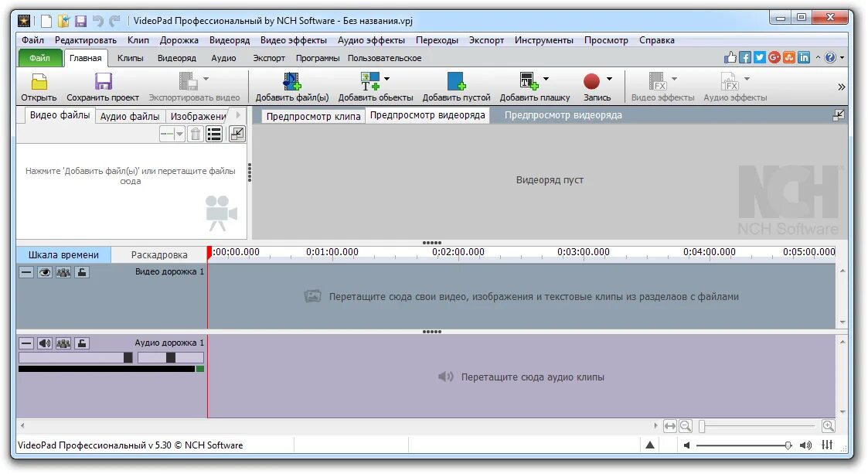Click the timeline zoom in magnifier
The image size is (868, 474).
pyautogui.click(x=828, y=426)
